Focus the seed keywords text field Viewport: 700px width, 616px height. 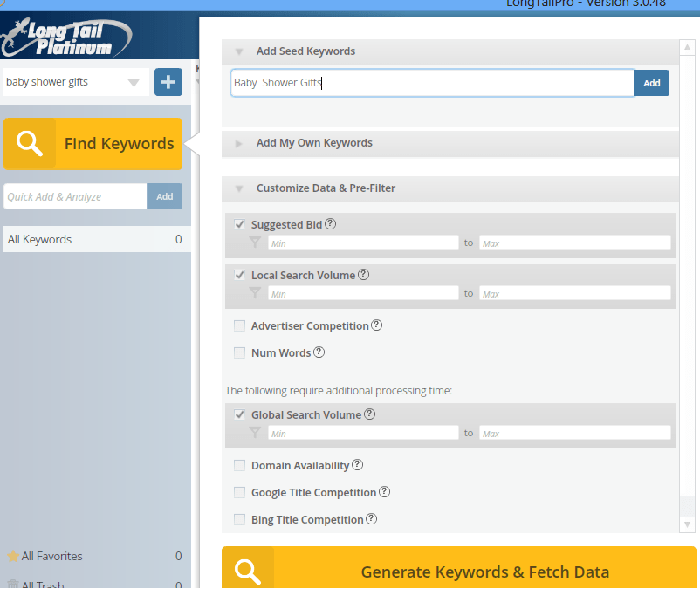(432, 83)
